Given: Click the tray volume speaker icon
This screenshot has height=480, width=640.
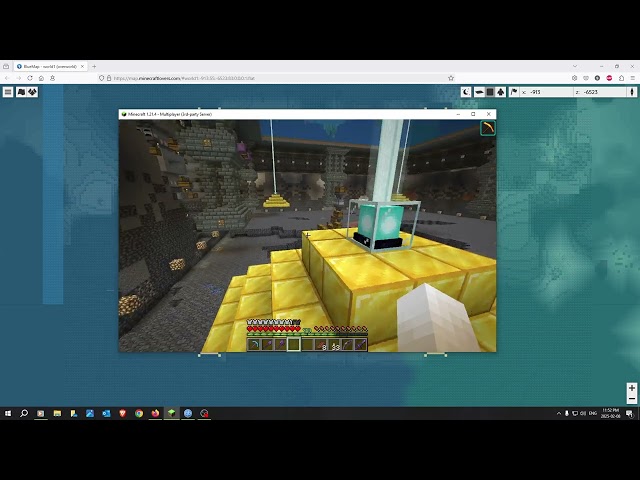Looking at the screenshot, I should 583,413.
